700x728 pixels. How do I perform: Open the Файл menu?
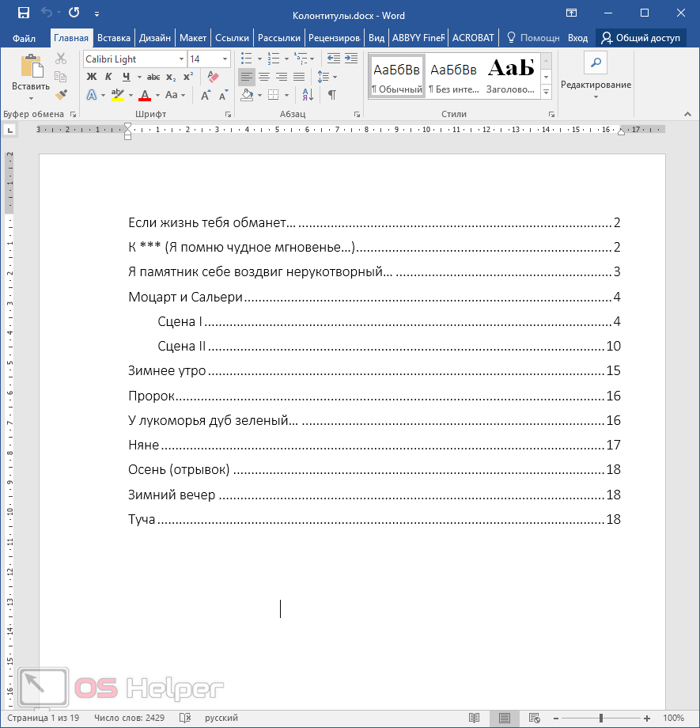[24, 38]
